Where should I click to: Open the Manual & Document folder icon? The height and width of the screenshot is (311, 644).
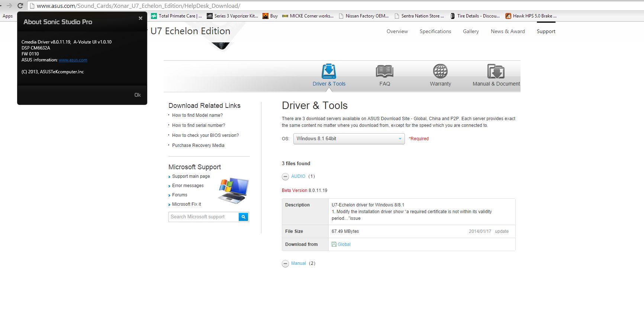click(x=496, y=71)
